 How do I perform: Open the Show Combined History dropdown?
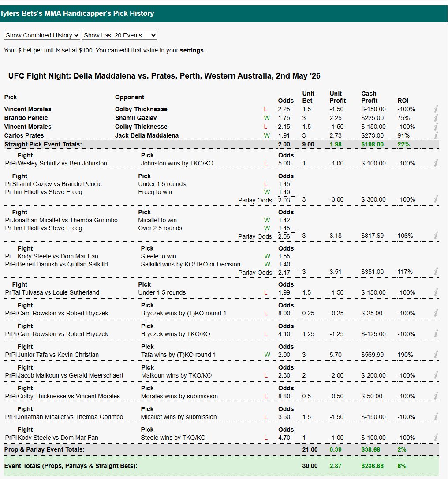coord(42,35)
